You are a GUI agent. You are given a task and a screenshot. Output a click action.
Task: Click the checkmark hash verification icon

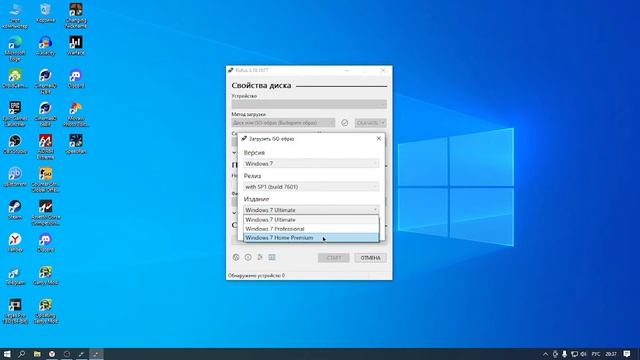click(x=344, y=122)
